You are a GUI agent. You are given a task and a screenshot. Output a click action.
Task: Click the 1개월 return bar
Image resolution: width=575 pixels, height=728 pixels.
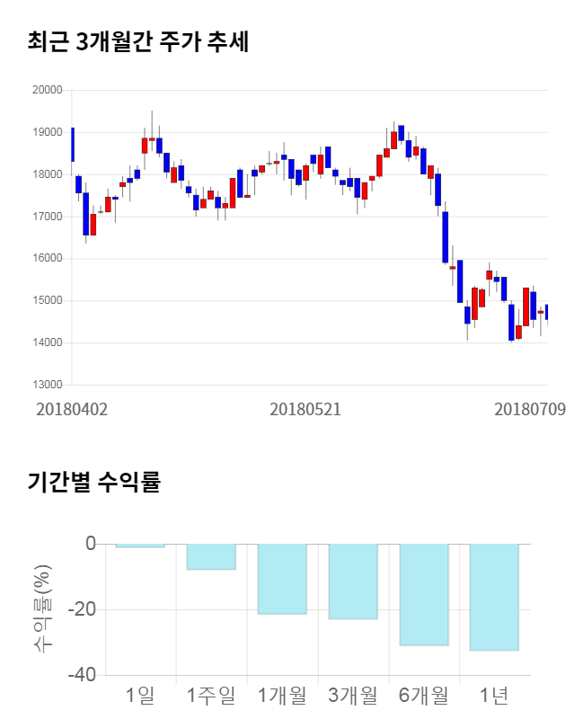coord(282,579)
